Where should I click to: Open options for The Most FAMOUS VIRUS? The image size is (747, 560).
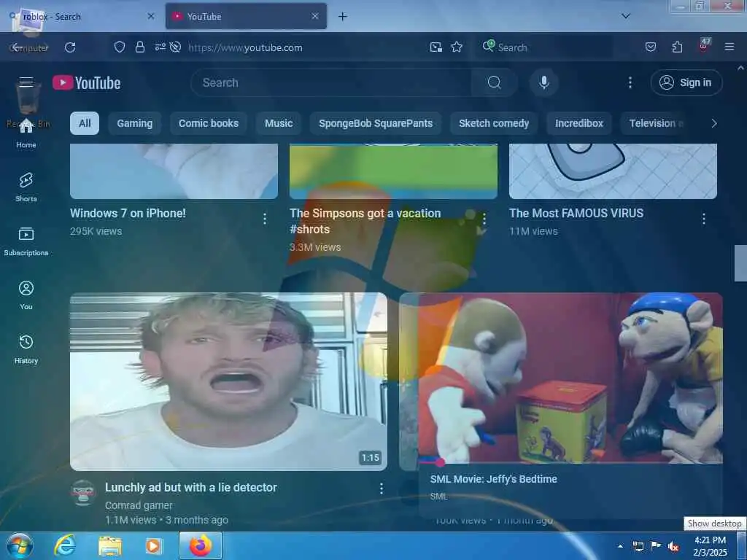704,219
